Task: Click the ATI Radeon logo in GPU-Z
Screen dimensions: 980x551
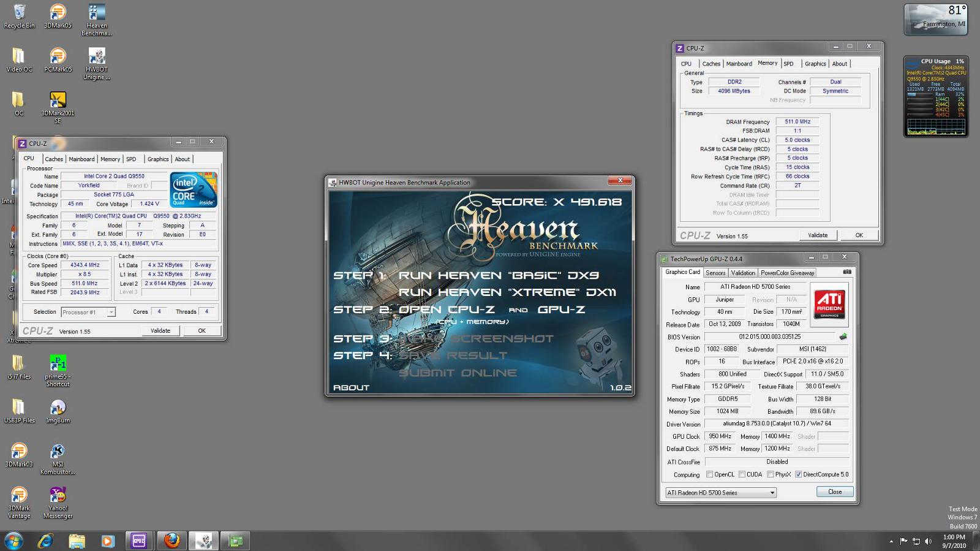Action: point(830,304)
